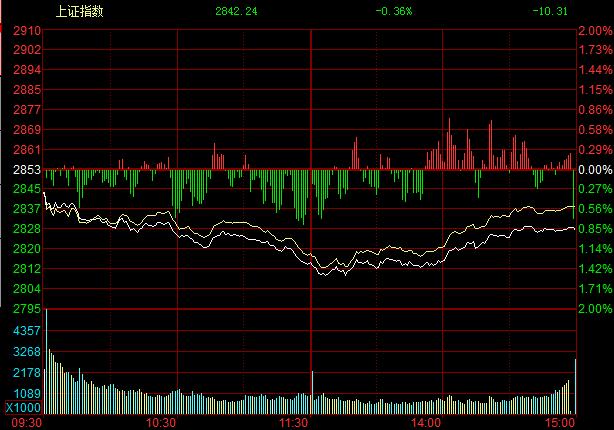Click the 1.73% percent axis label

(595, 50)
